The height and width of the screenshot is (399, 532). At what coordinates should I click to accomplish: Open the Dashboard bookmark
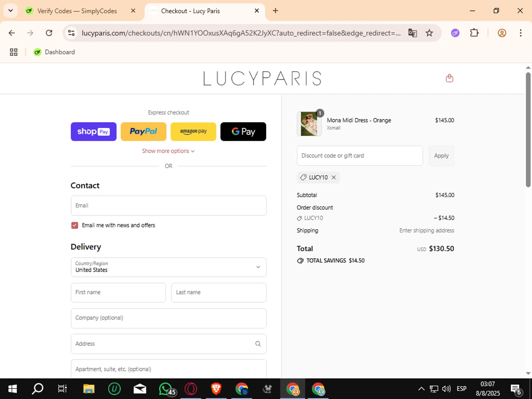(54, 52)
